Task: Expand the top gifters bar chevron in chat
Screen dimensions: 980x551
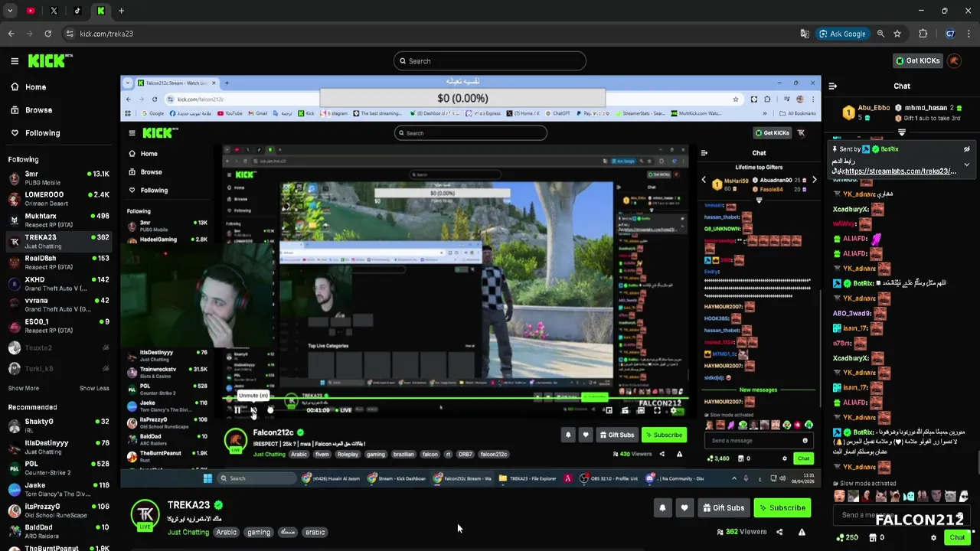Action: click(x=902, y=132)
